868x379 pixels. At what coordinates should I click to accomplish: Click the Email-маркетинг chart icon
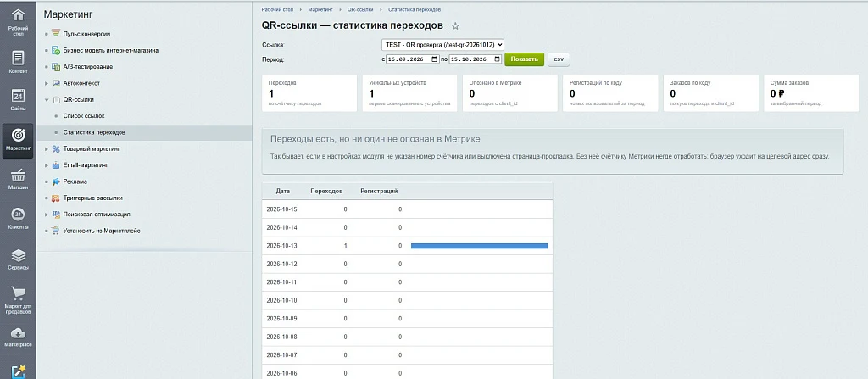click(55, 165)
